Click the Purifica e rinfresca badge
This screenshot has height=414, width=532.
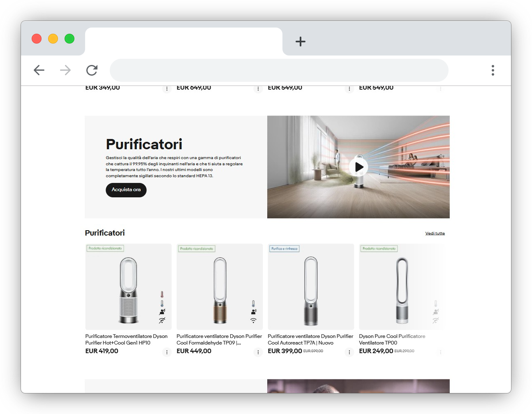point(285,249)
